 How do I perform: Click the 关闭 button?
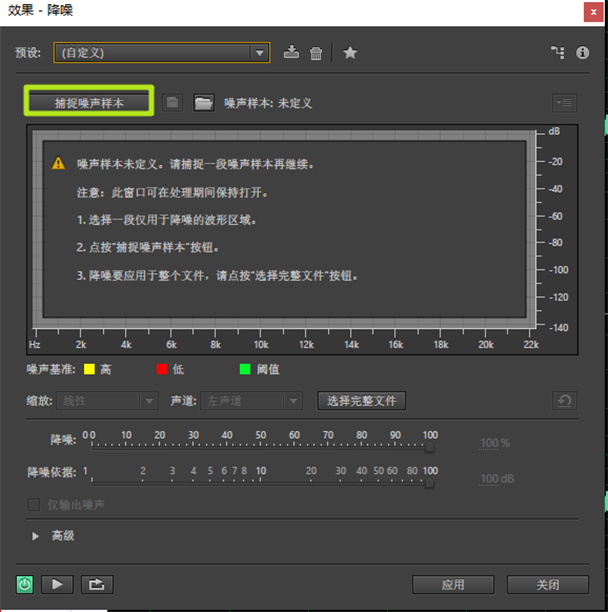pyautogui.click(x=548, y=584)
